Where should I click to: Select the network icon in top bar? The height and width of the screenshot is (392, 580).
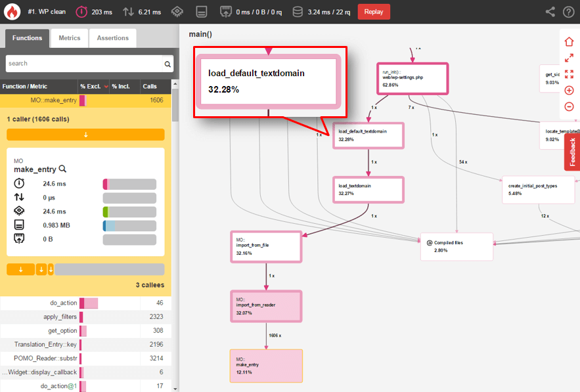tap(226, 12)
